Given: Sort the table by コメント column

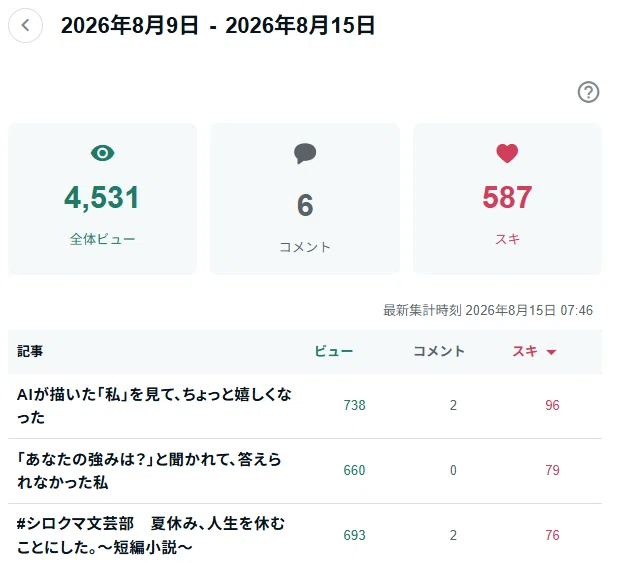Looking at the screenshot, I should [439, 351].
